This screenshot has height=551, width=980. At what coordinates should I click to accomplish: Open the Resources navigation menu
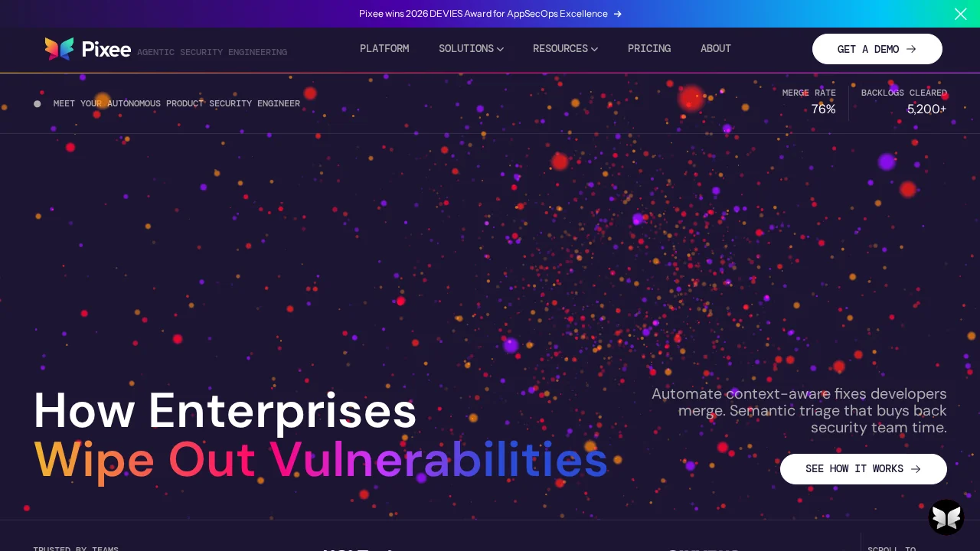click(x=560, y=49)
